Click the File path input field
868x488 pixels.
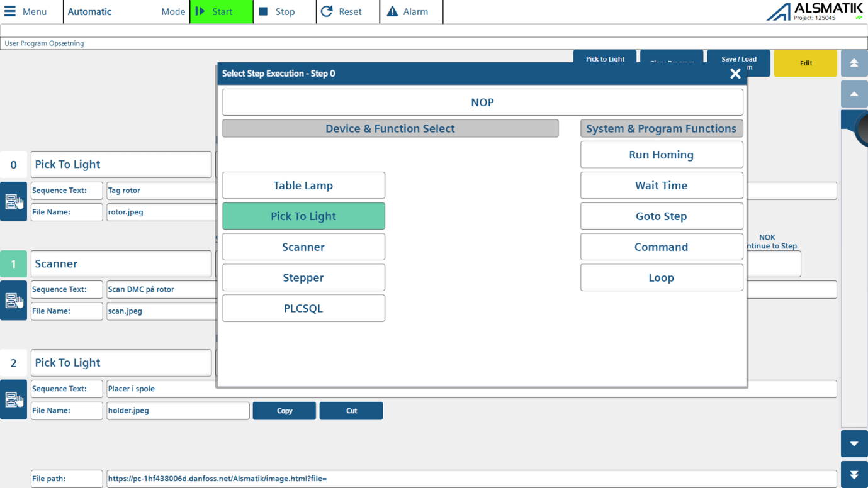tap(471, 479)
